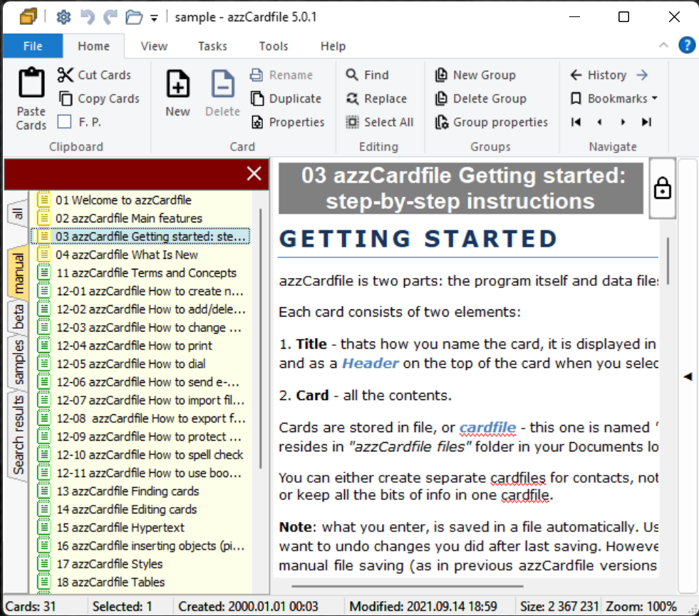Collapse the ribbon with the chevron

(x=663, y=46)
